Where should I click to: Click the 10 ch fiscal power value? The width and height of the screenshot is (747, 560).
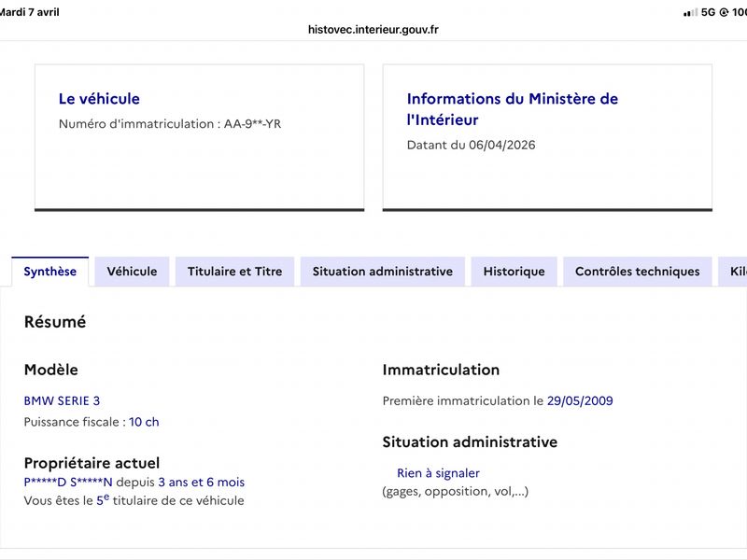point(144,422)
